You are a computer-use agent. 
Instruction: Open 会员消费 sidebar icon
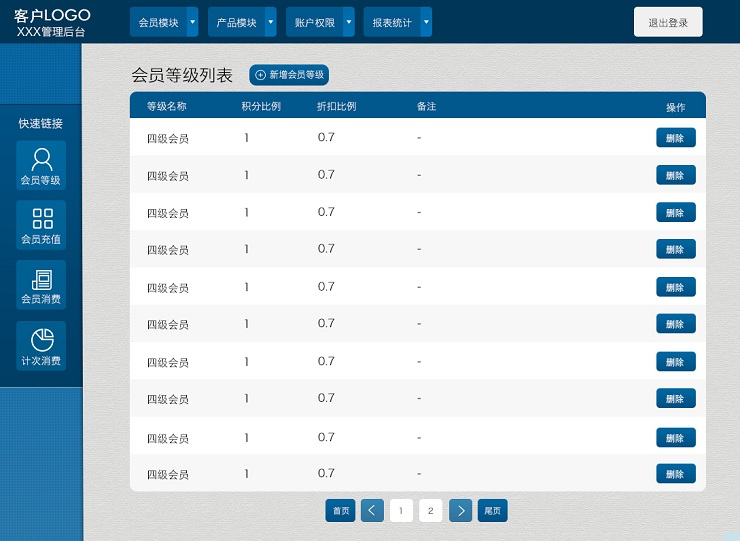pyautogui.click(x=41, y=285)
